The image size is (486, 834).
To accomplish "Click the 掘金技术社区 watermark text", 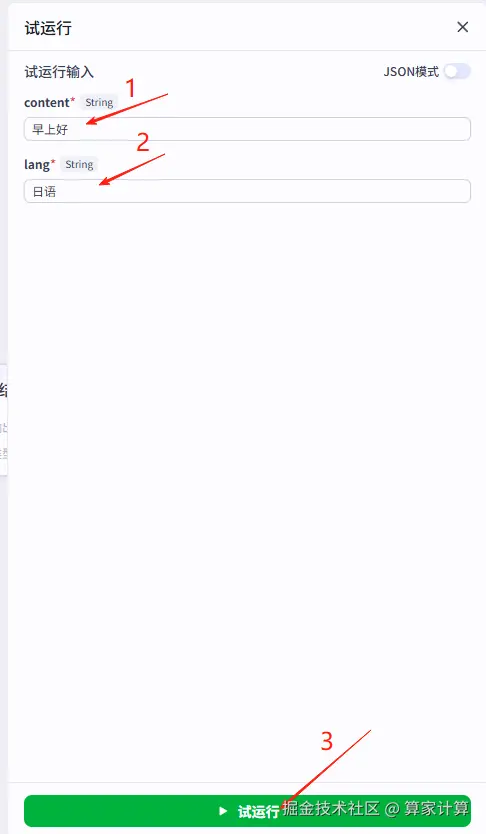I will 331,808.
